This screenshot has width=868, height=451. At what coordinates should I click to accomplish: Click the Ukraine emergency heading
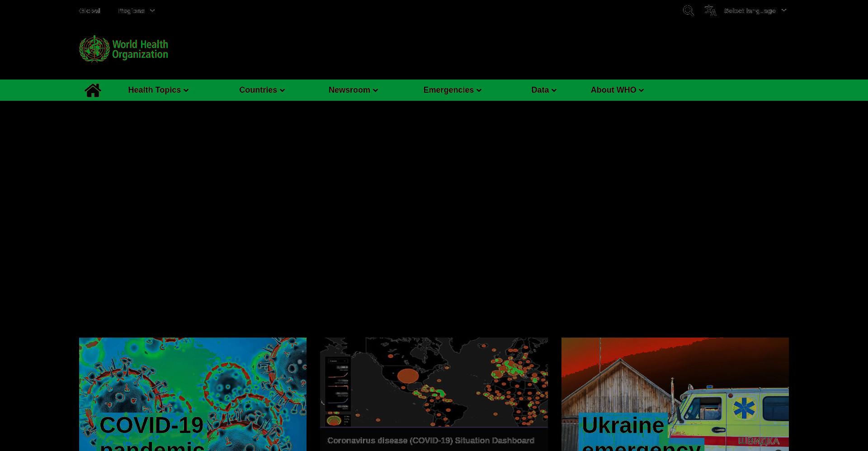coord(641,433)
